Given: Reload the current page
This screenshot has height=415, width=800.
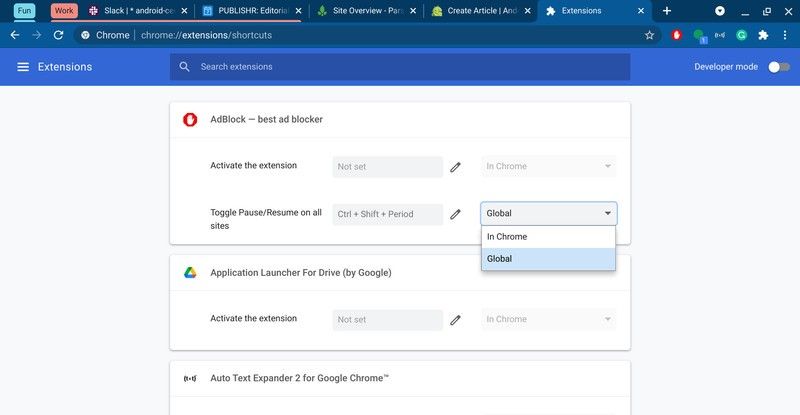Looking at the screenshot, I should point(59,35).
